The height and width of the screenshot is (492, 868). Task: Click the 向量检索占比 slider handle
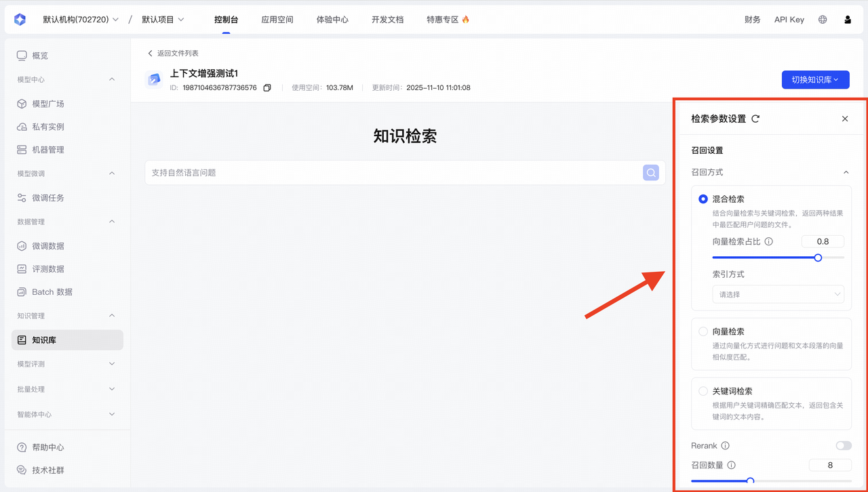818,258
